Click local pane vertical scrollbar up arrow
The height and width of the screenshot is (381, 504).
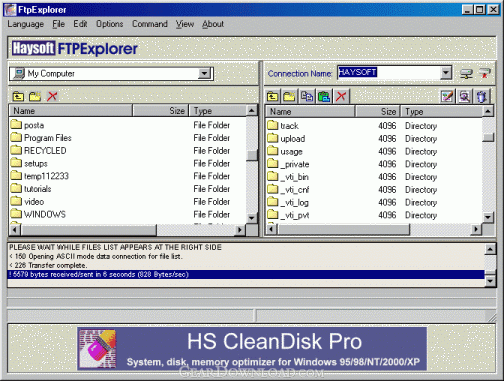pos(252,110)
